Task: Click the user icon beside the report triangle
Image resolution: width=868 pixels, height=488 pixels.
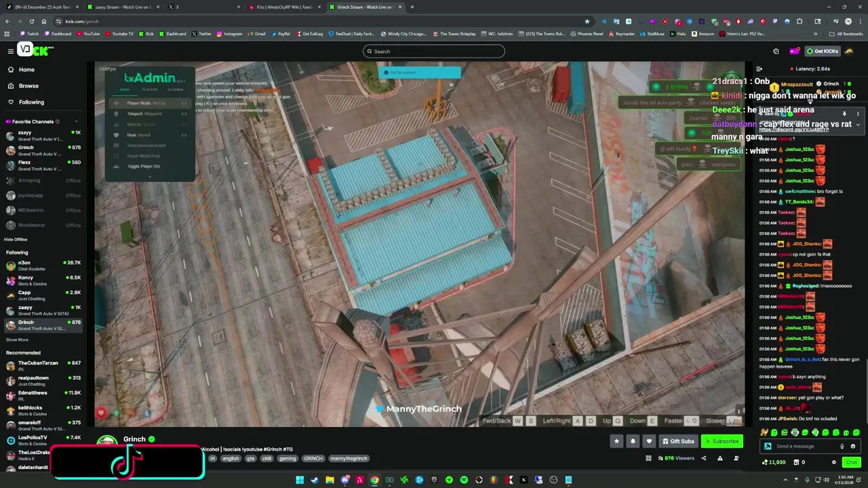Action: pyautogui.click(x=736, y=458)
